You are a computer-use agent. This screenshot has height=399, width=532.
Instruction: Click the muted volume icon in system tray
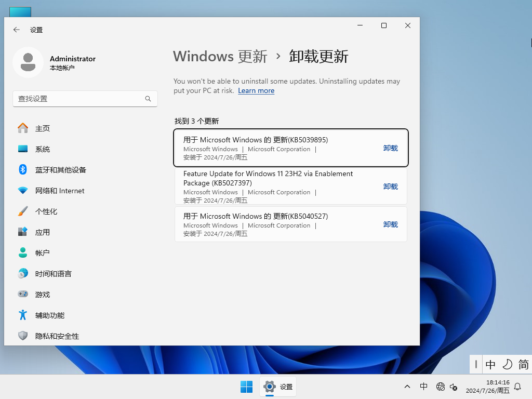(454, 388)
